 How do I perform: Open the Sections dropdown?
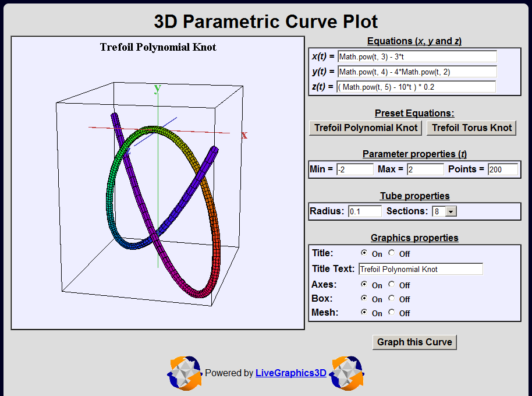tap(444, 211)
